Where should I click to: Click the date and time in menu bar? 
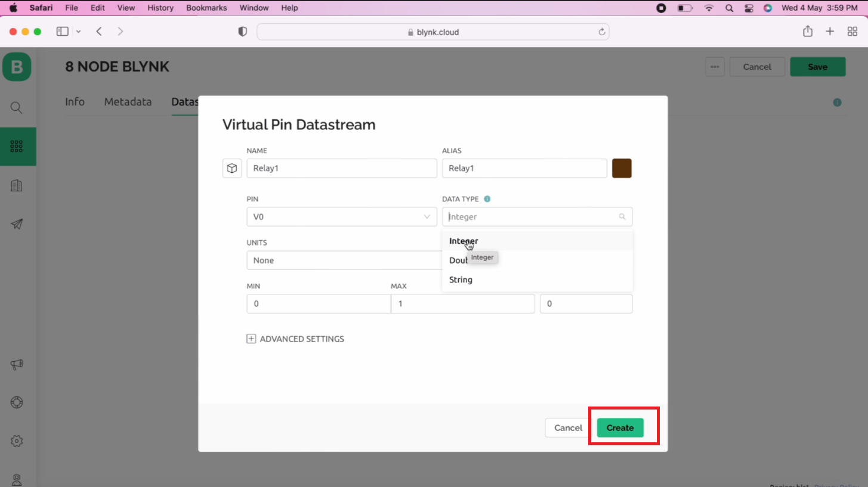coord(820,8)
